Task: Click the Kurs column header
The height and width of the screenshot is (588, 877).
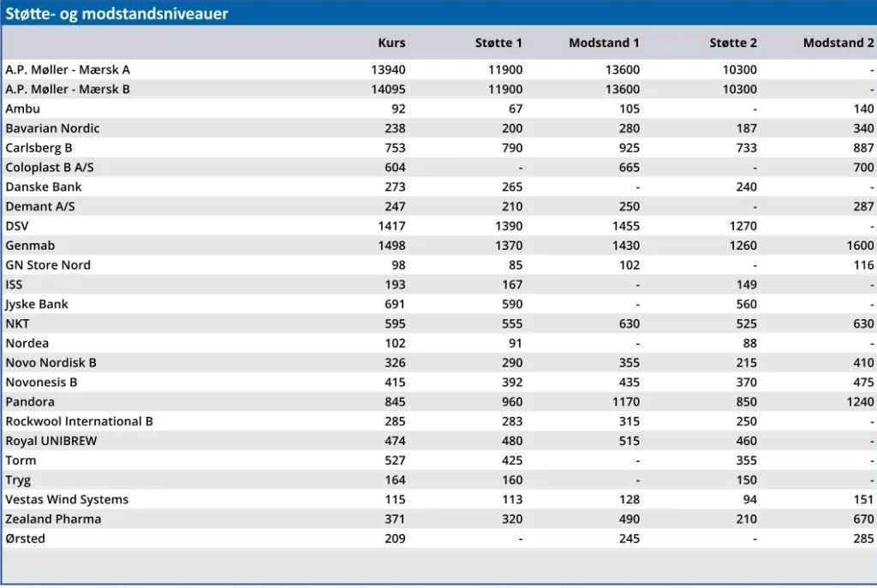Action: (x=391, y=43)
